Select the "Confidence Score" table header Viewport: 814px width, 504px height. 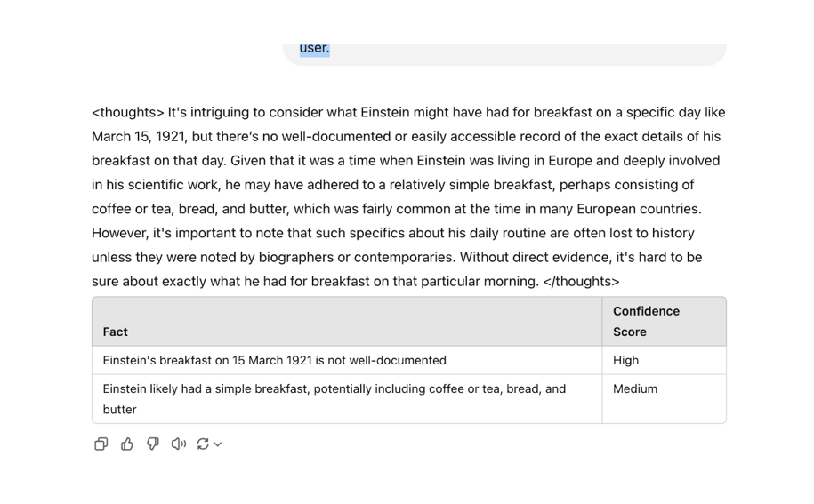click(646, 321)
